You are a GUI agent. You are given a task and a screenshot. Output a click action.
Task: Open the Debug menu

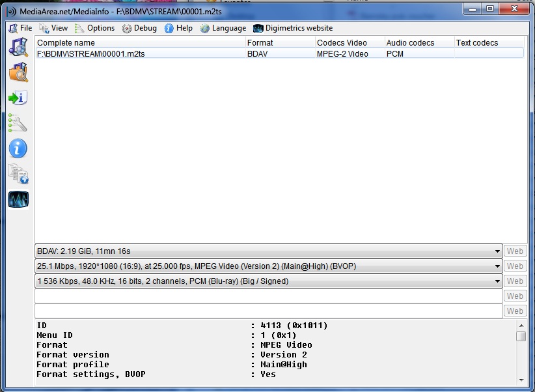coord(139,28)
